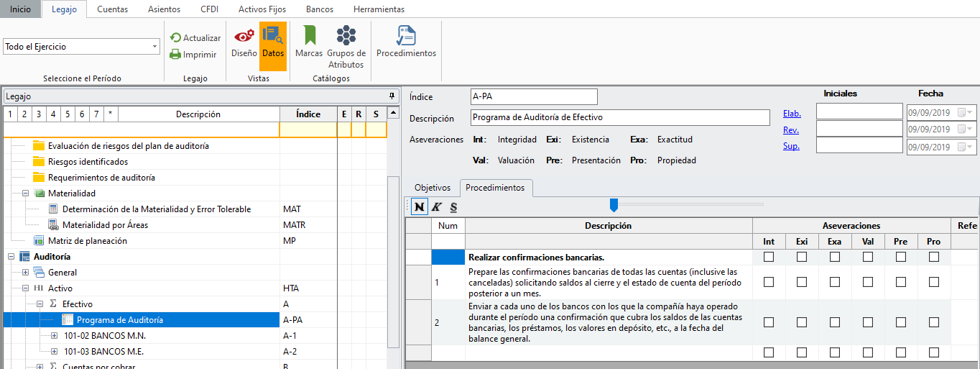This screenshot has height=369, width=980.
Task: Collapse the Efectivo tree node
Action: pos(40,304)
